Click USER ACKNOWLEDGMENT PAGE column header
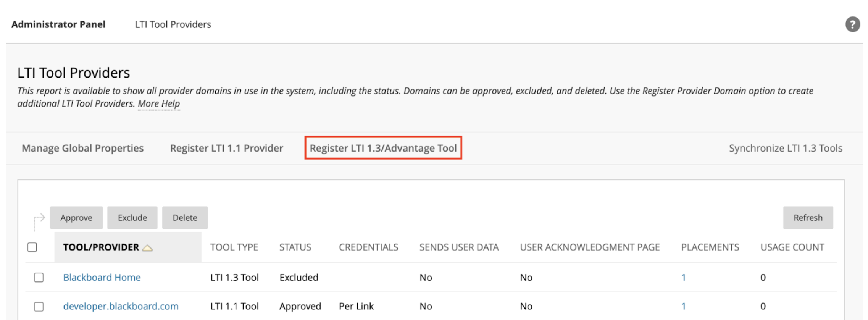The width and height of the screenshot is (868, 320). point(590,247)
